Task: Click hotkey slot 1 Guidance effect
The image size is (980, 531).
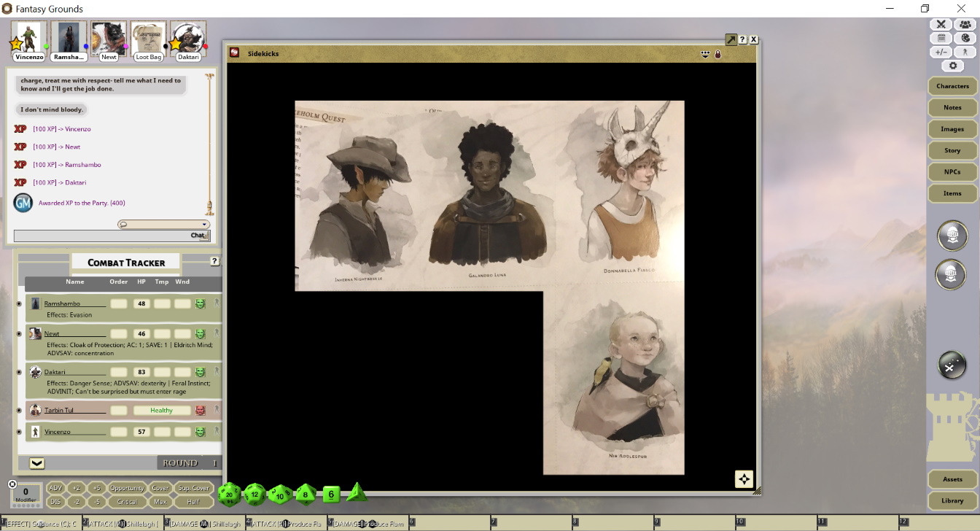Action: click(41, 524)
